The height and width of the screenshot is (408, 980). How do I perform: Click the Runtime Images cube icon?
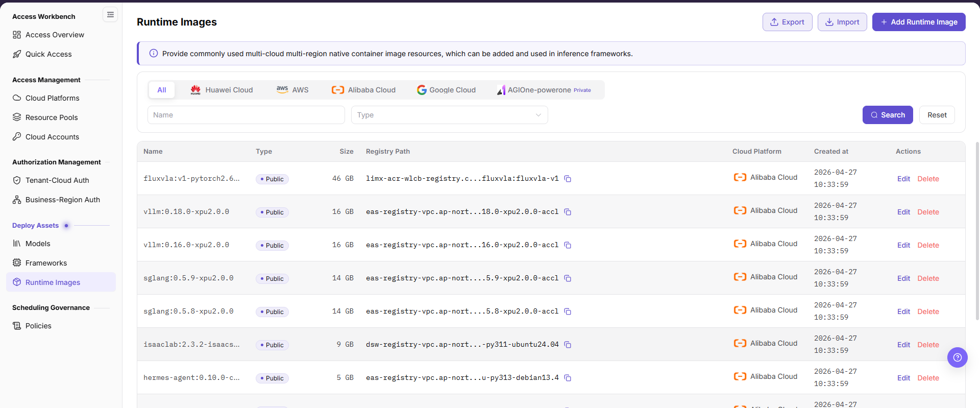coord(17,282)
